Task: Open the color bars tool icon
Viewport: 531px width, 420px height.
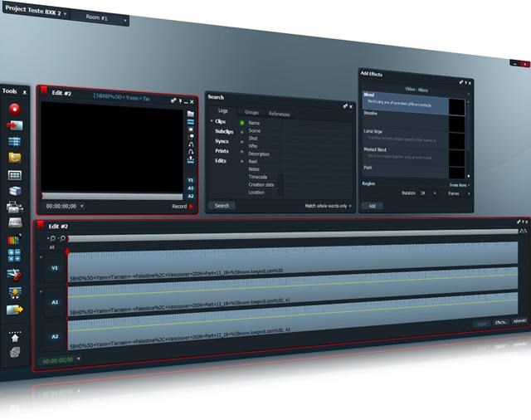Action: 14,240
